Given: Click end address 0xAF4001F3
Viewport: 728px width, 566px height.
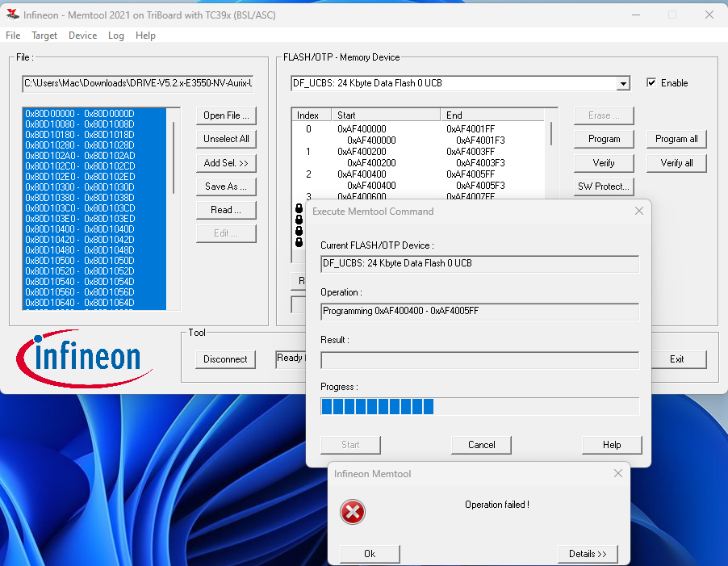Looking at the screenshot, I should pos(480,140).
